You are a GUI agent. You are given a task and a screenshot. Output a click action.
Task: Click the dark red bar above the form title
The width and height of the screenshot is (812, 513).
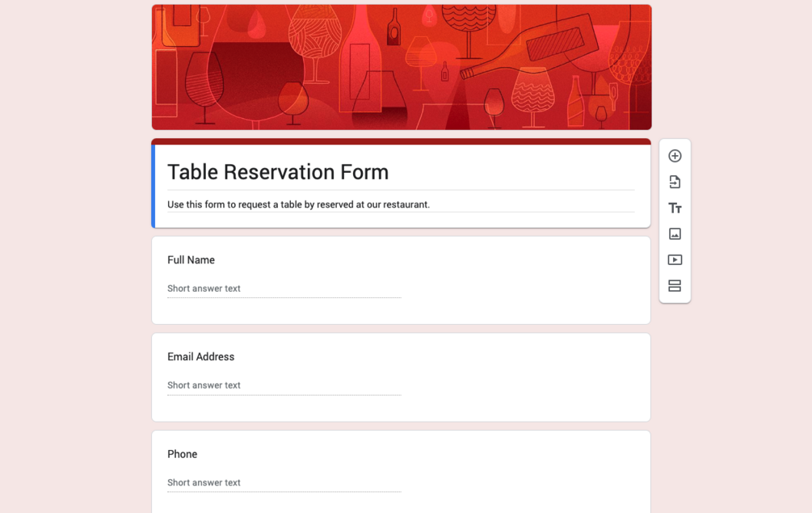pyautogui.click(x=401, y=141)
